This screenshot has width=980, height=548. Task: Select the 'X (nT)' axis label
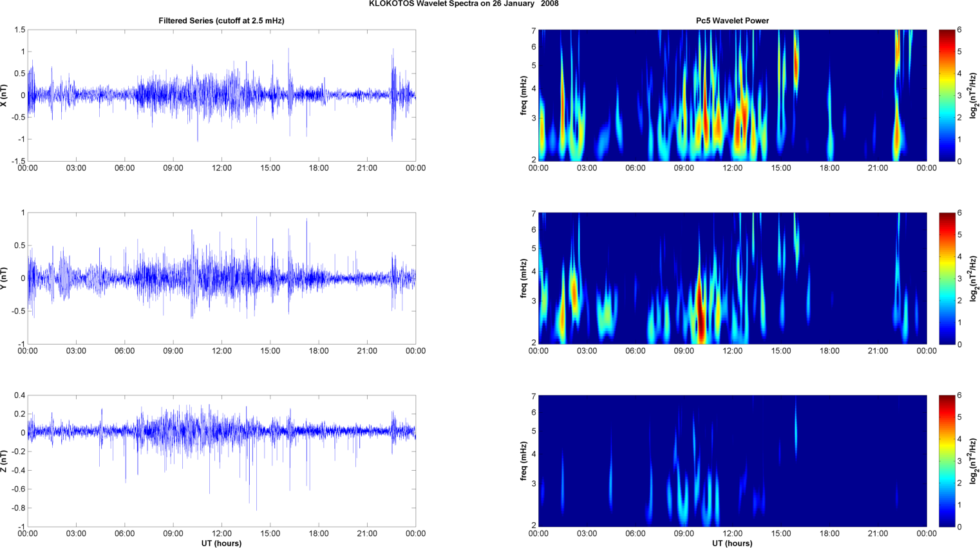pyautogui.click(x=5, y=95)
